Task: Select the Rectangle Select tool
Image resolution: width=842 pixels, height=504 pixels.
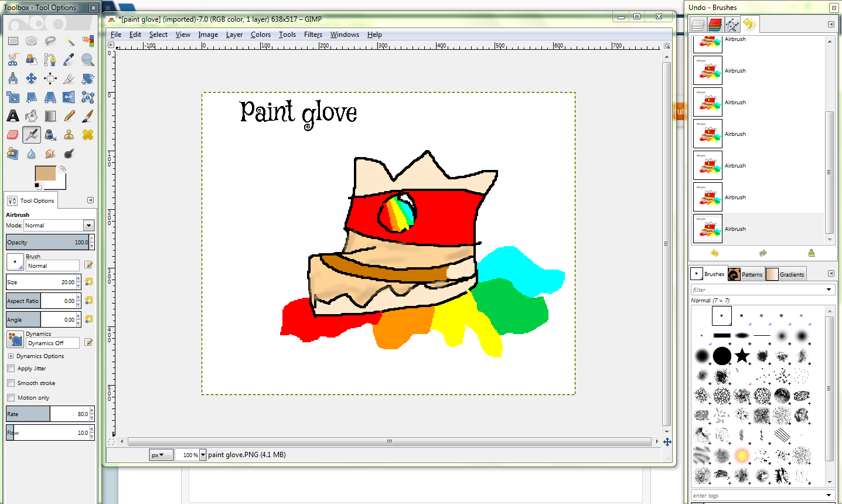Action: point(13,41)
